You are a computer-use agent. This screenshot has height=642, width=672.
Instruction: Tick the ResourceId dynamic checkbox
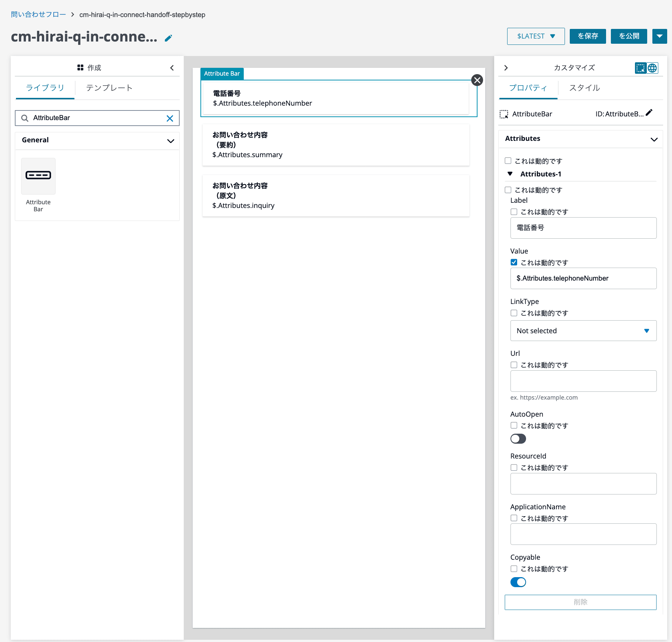click(x=514, y=467)
